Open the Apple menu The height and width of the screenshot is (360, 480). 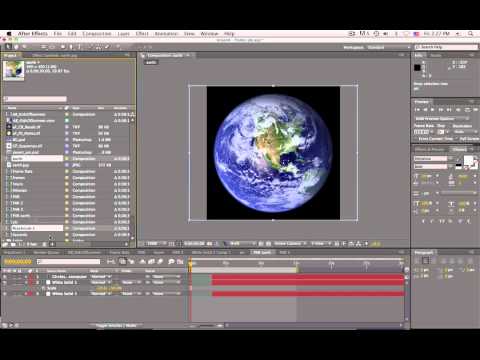(9, 34)
